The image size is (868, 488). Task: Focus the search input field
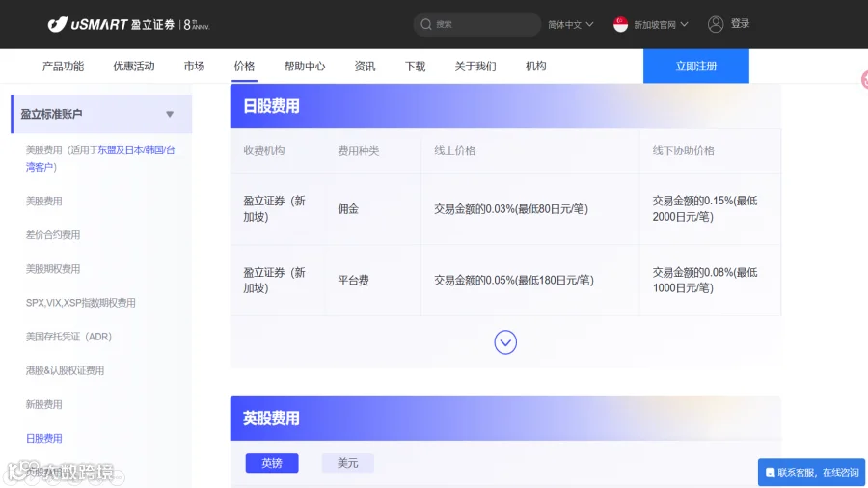coord(477,24)
